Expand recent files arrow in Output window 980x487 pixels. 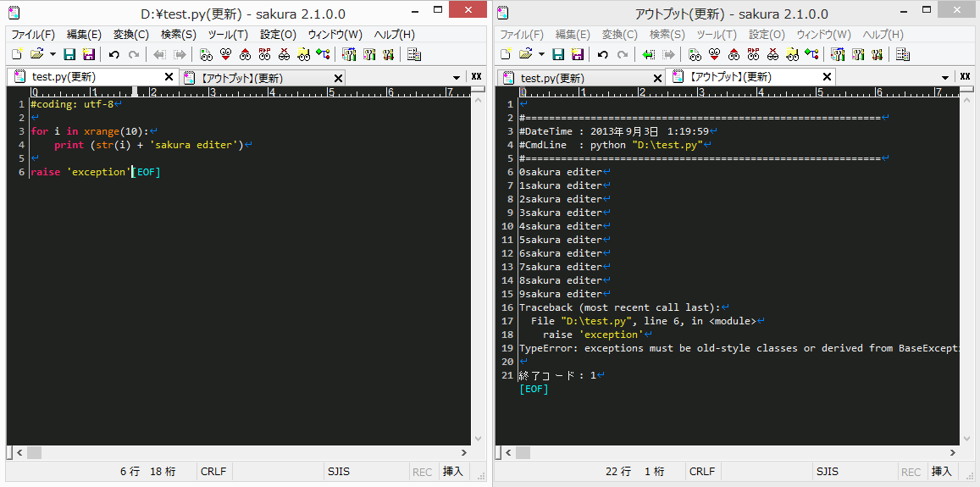541,54
